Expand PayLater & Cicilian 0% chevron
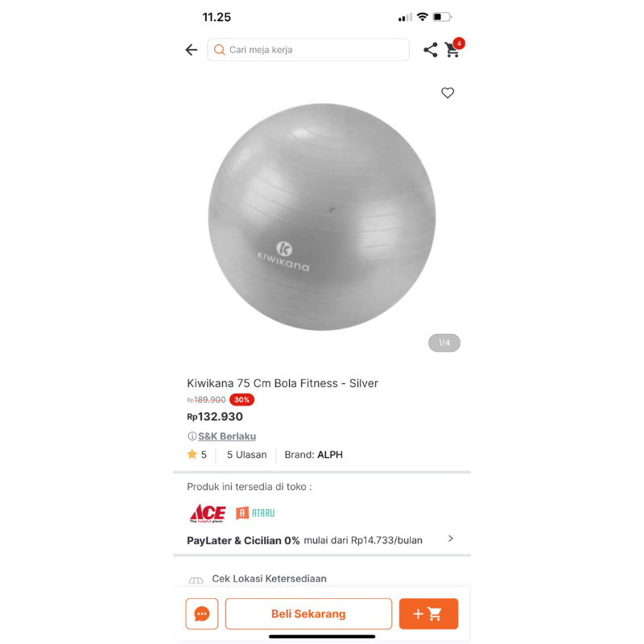The width and height of the screenshot is (644, 644). pyautogui.click(x=451, y=539)
